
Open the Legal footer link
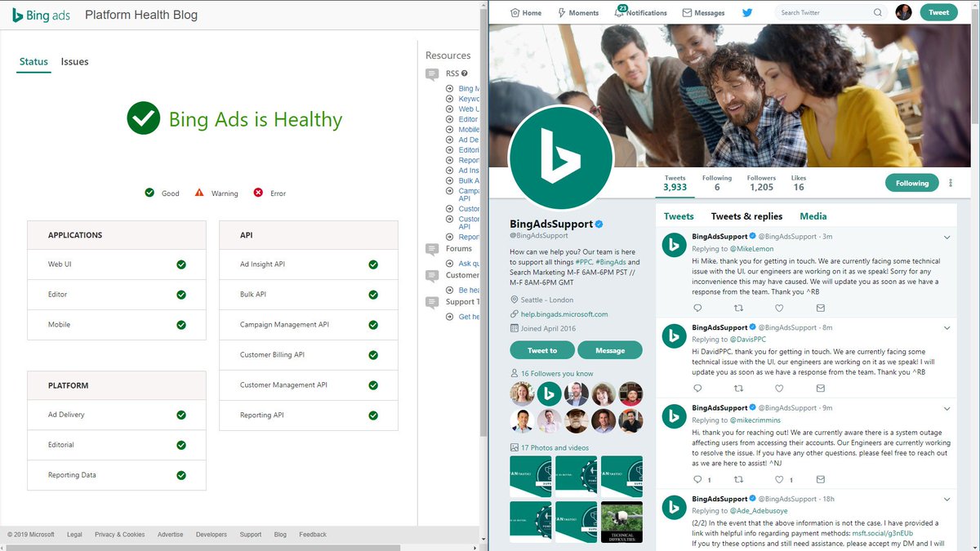[x=74, y=535]
